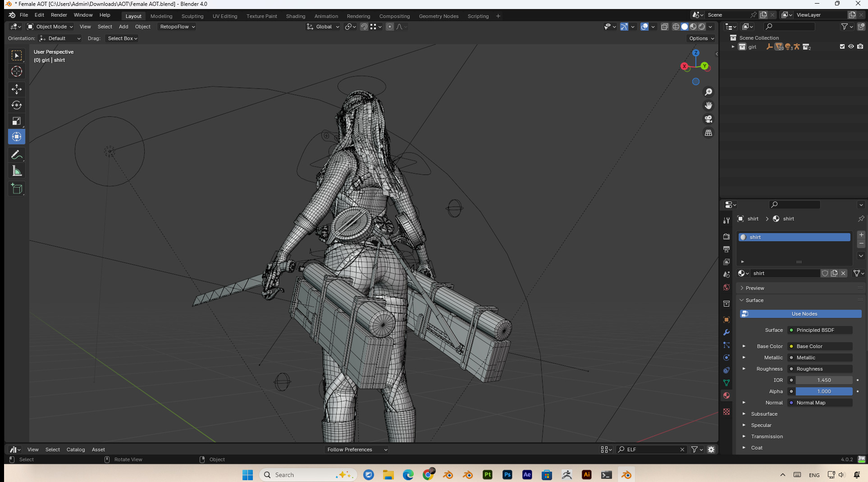The height and width of the screenshot is (482, 868).
Task: Open the RetopoFlow dropdown menu
Action: 177,27
